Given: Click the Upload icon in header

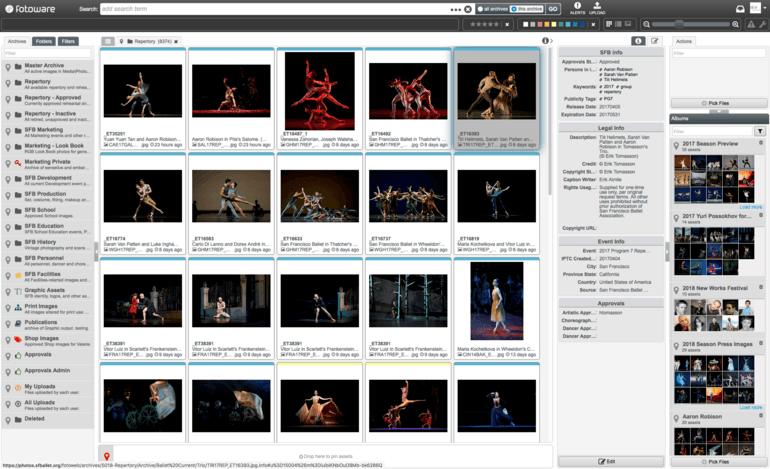Looking at the screenshot, I should point(597,8).
